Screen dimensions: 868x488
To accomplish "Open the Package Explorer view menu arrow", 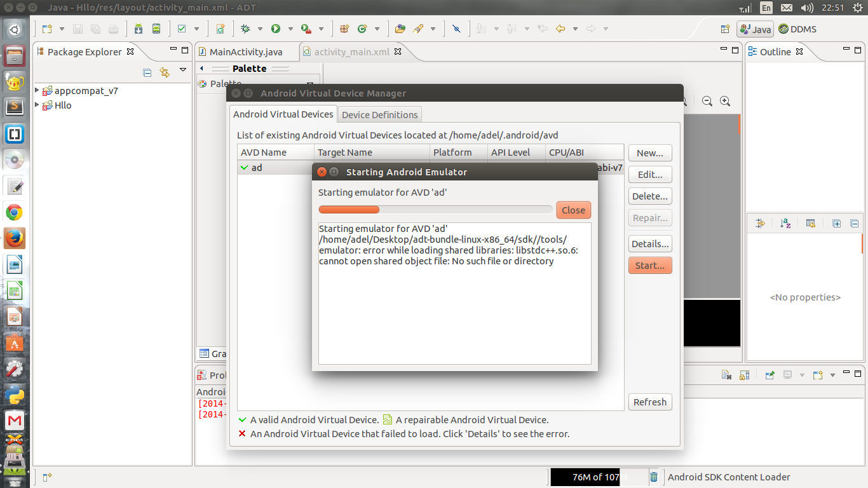I will point(183,70).
